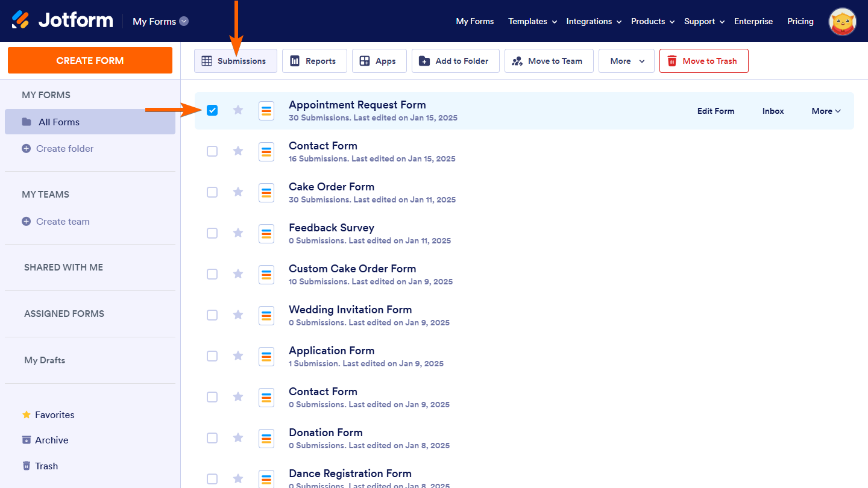Image resolution: width=868 pixels, height=488 pixels.
Task: Click the Move to Trash button
Action: click(704, 61)
